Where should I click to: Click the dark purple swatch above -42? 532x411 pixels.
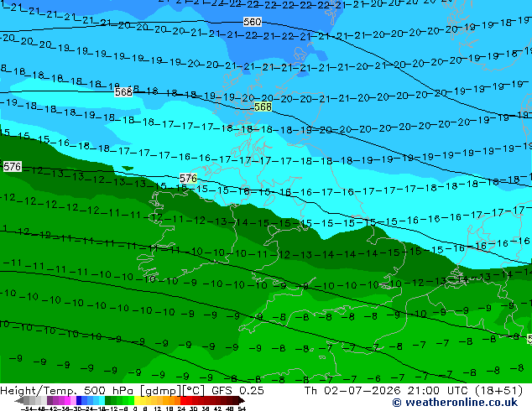click(x=50, y=400)
